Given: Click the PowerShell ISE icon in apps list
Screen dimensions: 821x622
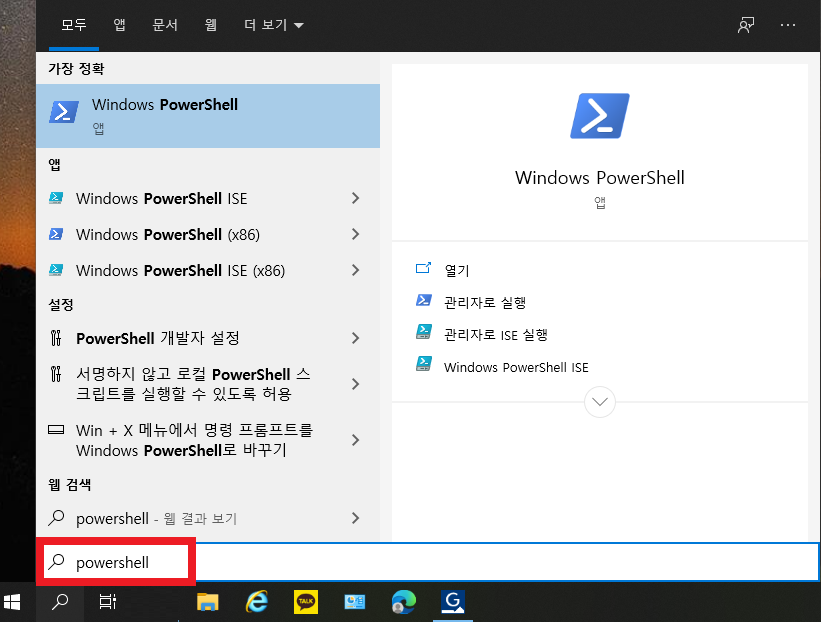Looking at the screenshot, I should 56,198.
